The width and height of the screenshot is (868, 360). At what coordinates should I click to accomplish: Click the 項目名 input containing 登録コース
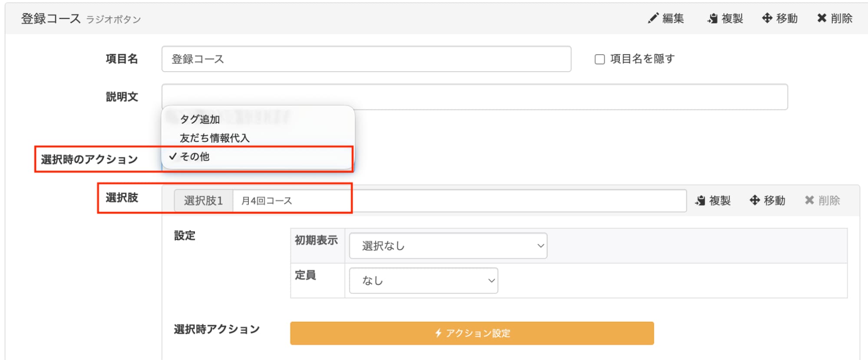click(x=366, y=59)
